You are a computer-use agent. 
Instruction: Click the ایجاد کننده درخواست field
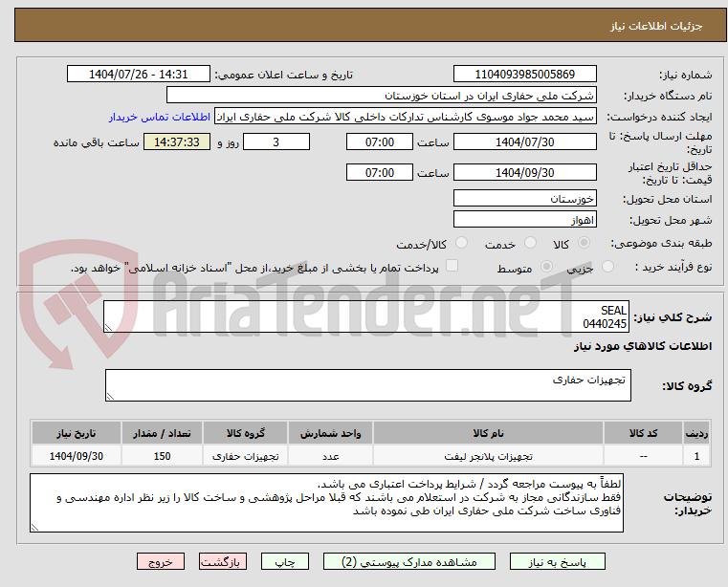pyautogui.click(x=406, y=117)
